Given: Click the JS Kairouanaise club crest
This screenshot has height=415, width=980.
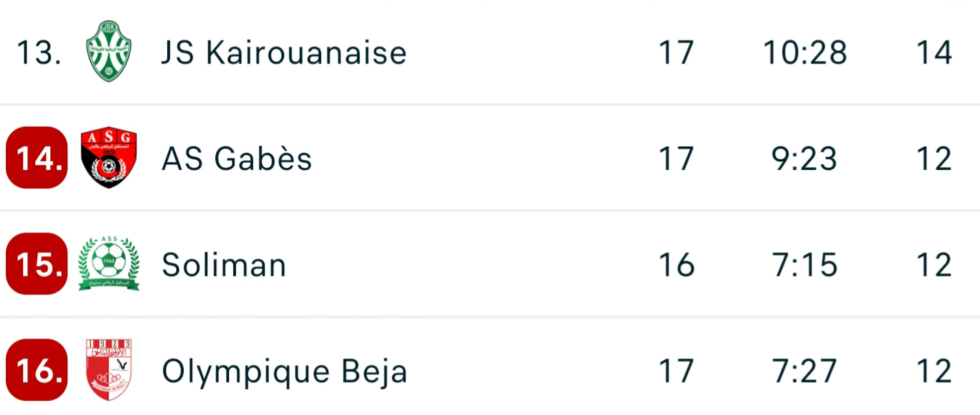Looking at the screenshot, I should click(109, 51).
